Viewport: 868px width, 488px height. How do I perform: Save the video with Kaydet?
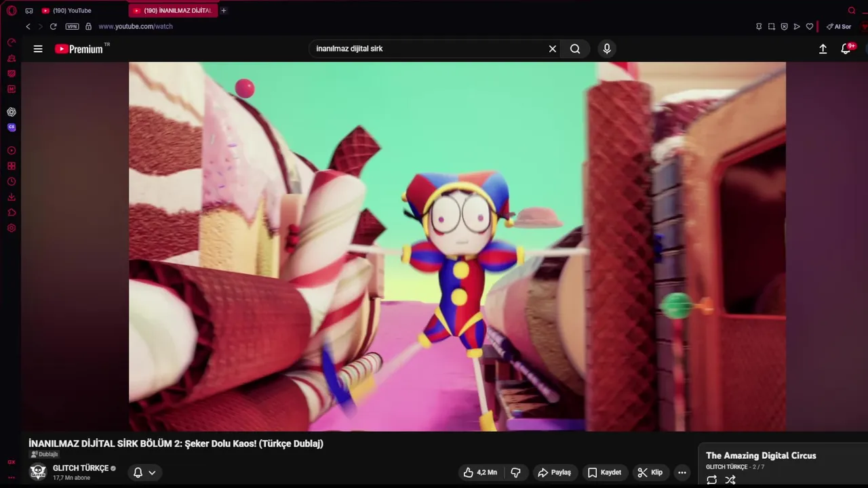pyautogui.click(x=604, y=472)
